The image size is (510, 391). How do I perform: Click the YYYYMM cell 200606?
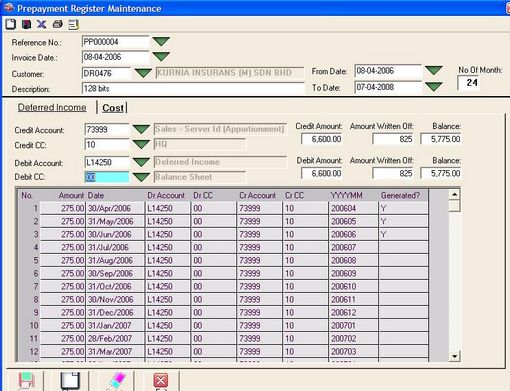[x=354, y=234]
